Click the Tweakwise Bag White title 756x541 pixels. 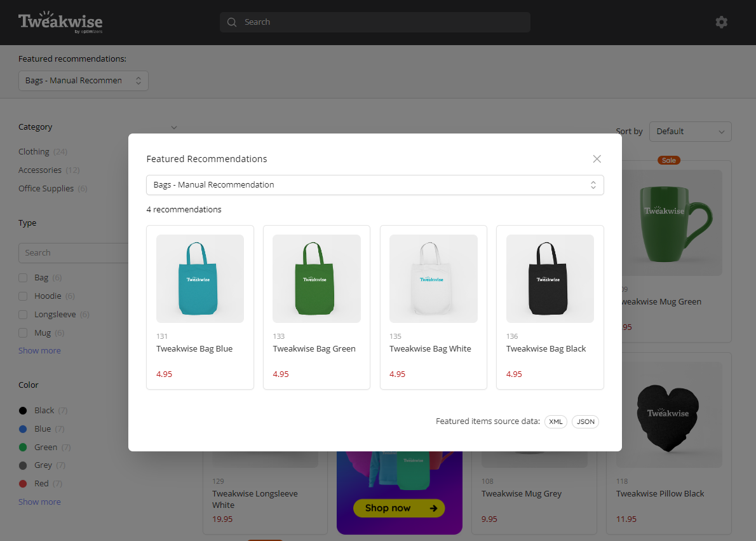tap(431, 349)
